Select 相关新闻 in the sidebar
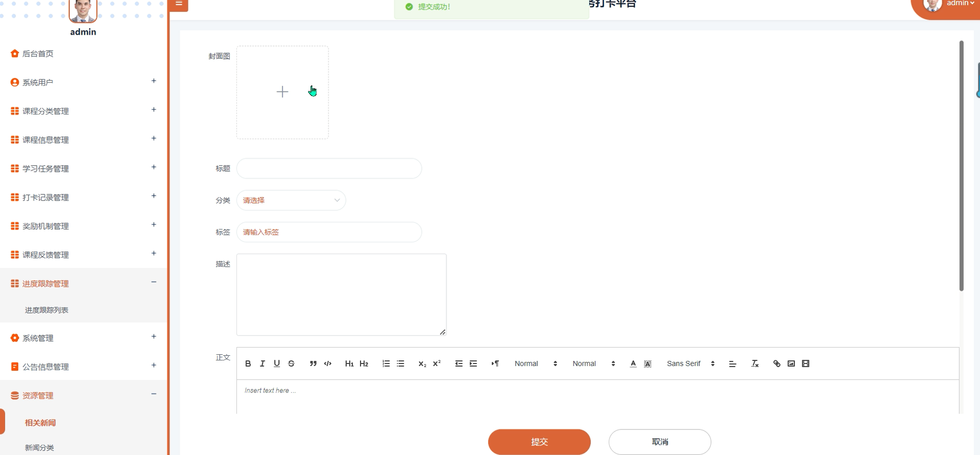The image size is (980, 455). [x=40, y=423]
